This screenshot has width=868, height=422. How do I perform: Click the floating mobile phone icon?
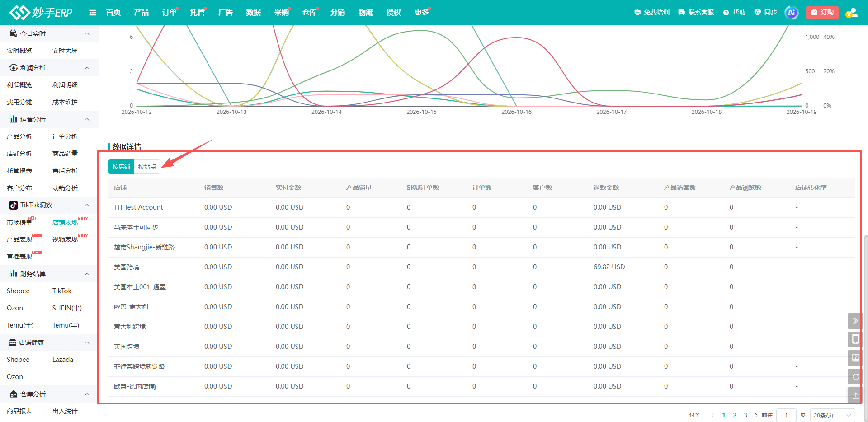pos(855,339)
